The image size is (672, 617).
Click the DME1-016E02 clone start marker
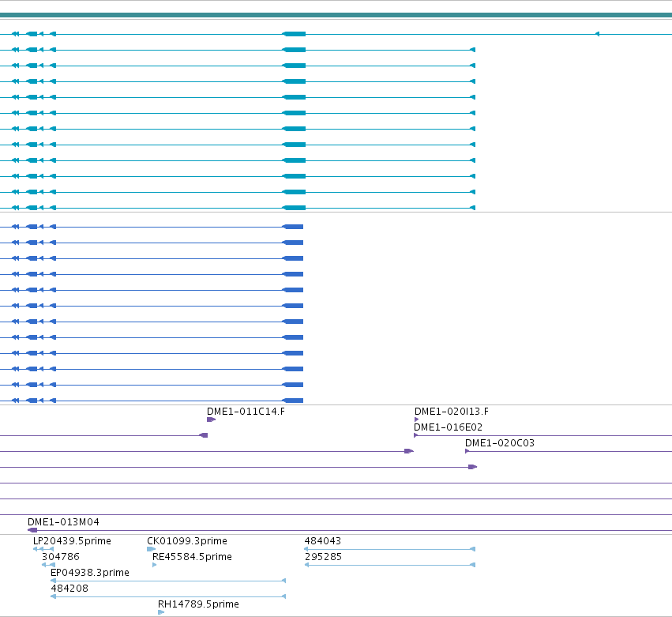pyautogui.click(x=415, y=435)
